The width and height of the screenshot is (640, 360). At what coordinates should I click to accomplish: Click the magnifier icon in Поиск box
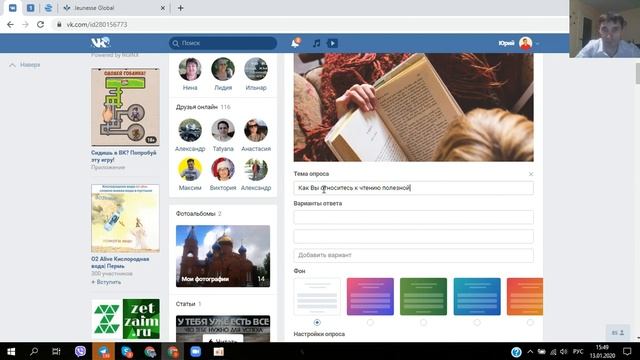(x=176, y=43)
